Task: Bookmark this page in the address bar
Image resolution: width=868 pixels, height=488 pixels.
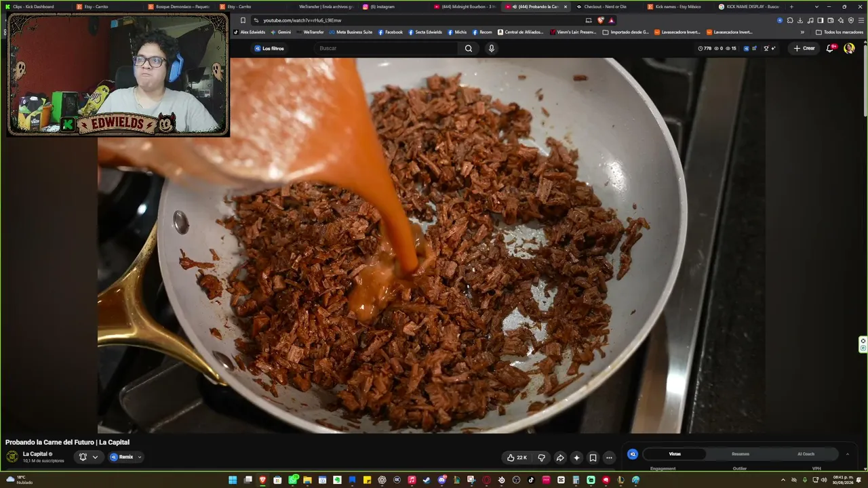Action: pos(243,20)
